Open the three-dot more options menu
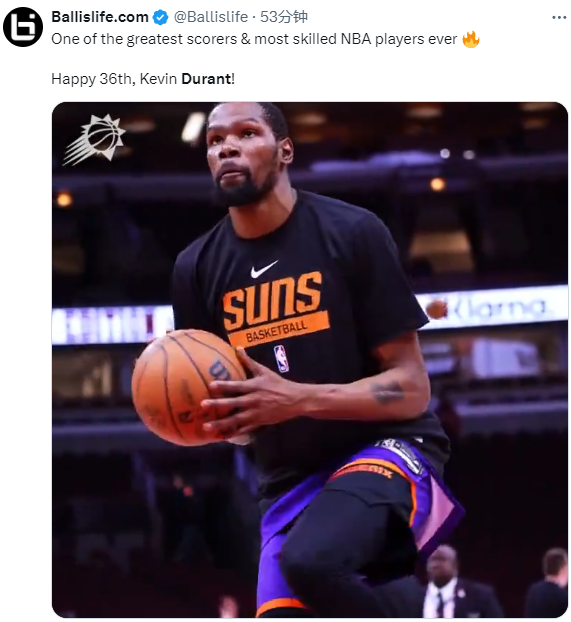The height and width of the screenshot is (622, 571). point(559,17)
